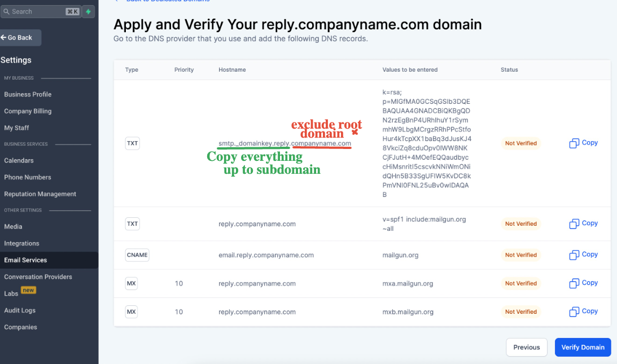Open My Staff settings
The height and width of the screenshot is (364, 617).
[16, 128]
